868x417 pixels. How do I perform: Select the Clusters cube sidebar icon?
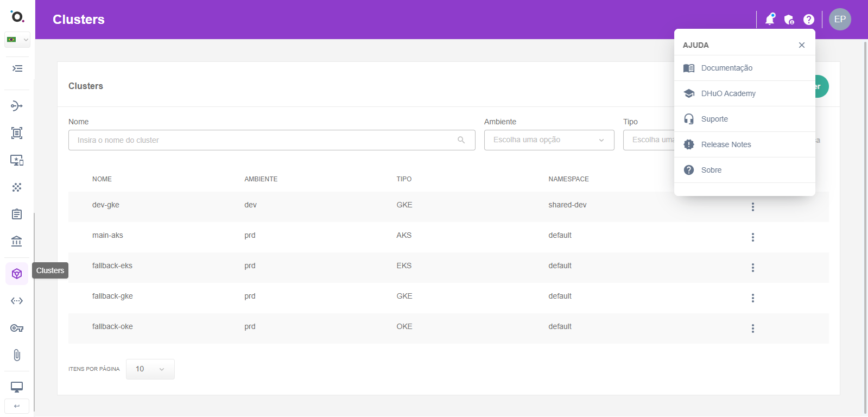(17, 274)
